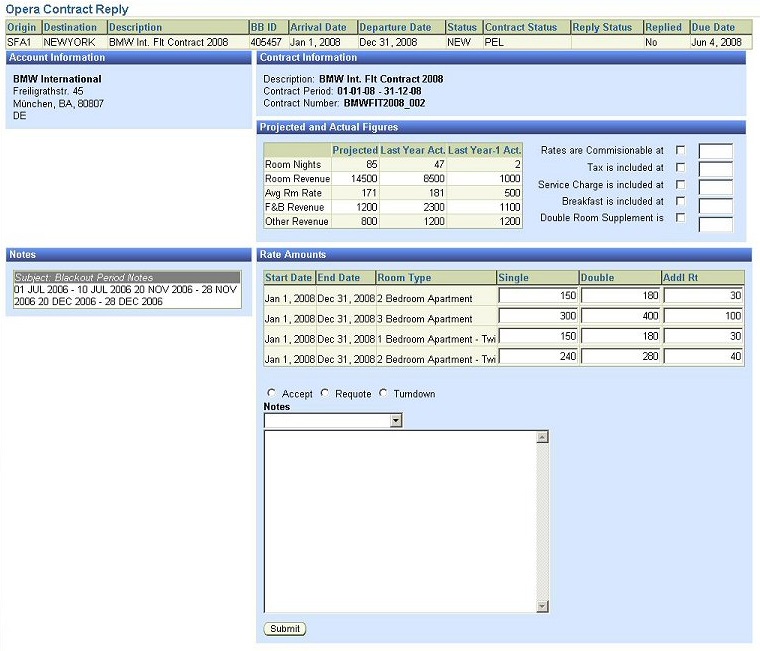Click the Rates Commisionable percentage field
Viewport: 760px width, 651px height.
click(x=715, y=151)
